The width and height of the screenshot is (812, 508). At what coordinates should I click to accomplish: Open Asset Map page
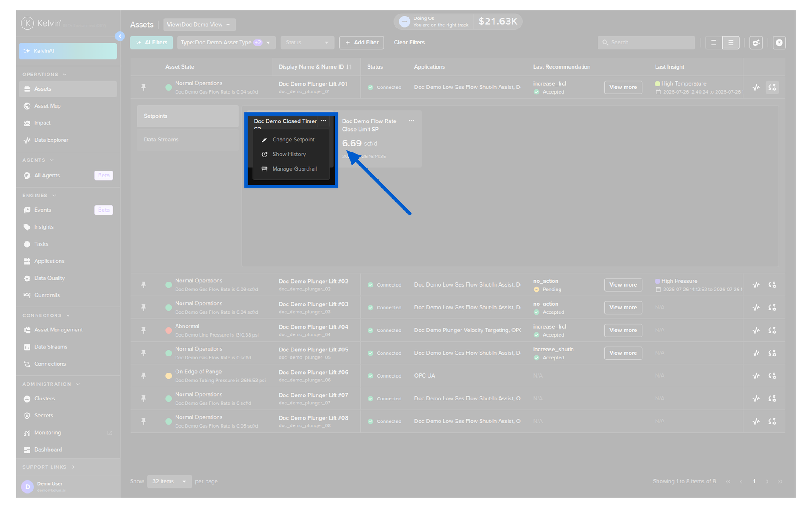coord(47,106)
